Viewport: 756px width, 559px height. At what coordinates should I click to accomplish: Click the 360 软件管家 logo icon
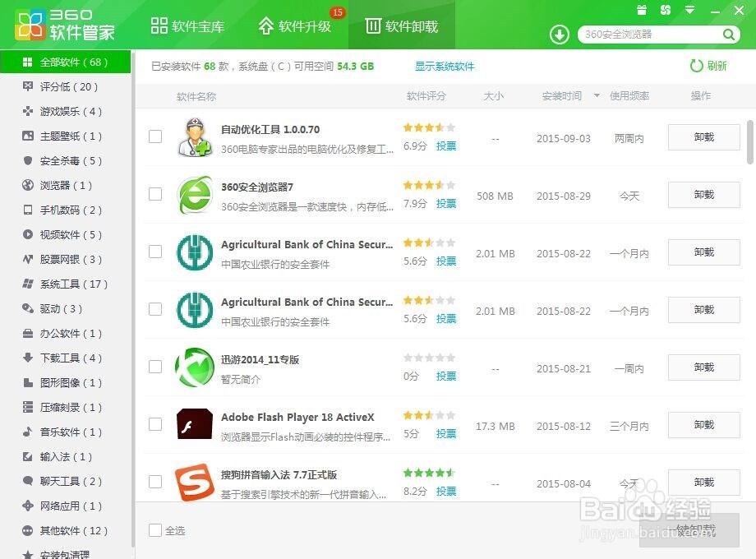pyautogui.click(x=30, y=25)
